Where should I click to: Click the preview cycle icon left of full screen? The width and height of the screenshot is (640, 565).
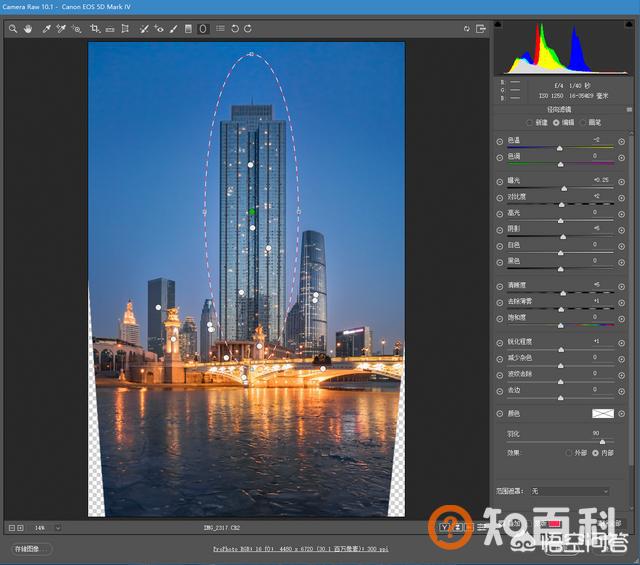pos(467,29)
